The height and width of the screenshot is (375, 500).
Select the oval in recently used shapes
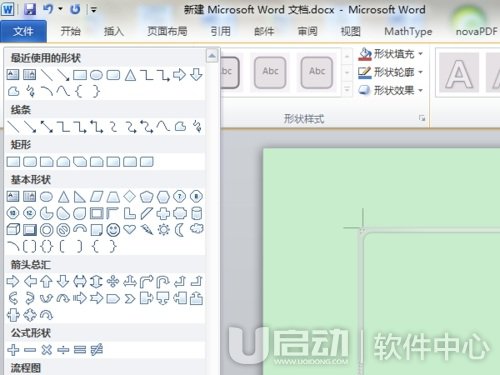tap(96, 75)
